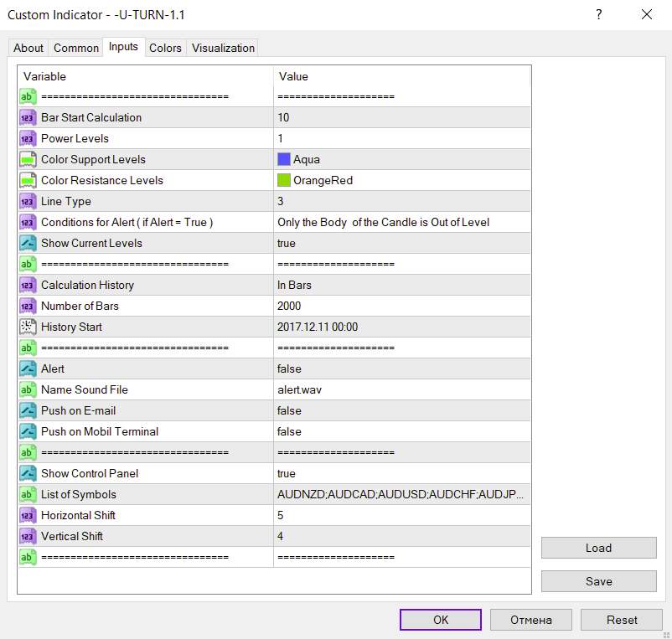Click the integer icon beside Bar Start Calculation
Image resolution: width=672 pixels, height=639 pixels.
pos(27,117)
